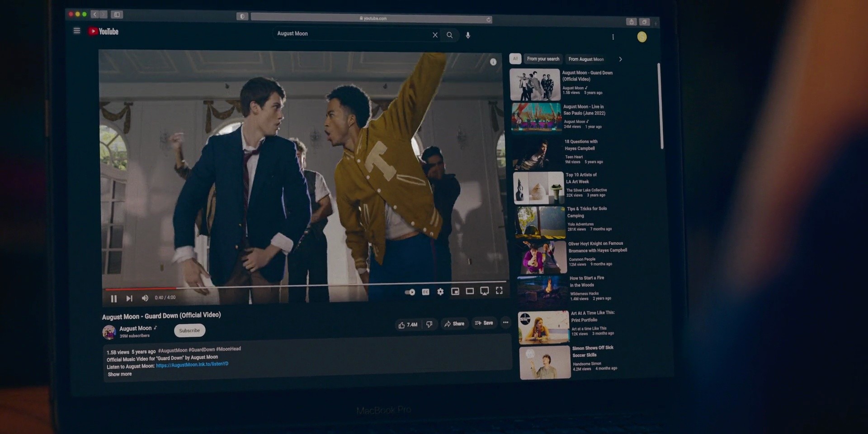Toggle theater mode
This screenshot has width=868, height=434.
470,291
